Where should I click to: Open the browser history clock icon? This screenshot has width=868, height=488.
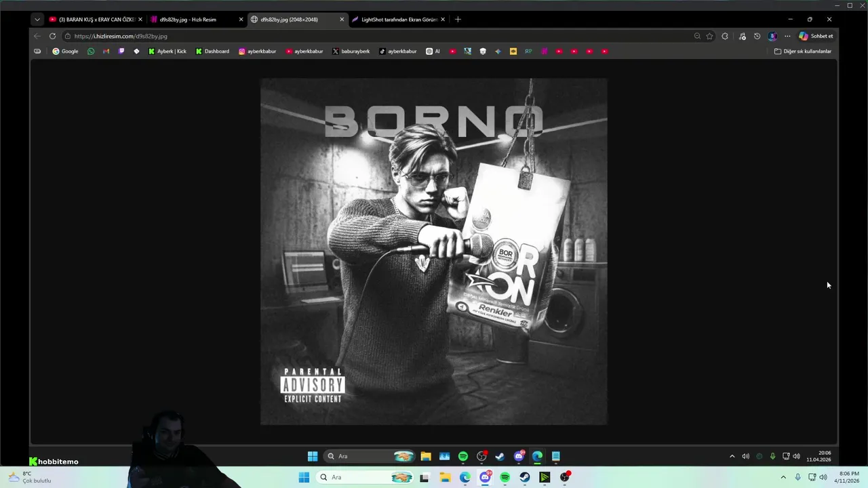click(757, 36)
